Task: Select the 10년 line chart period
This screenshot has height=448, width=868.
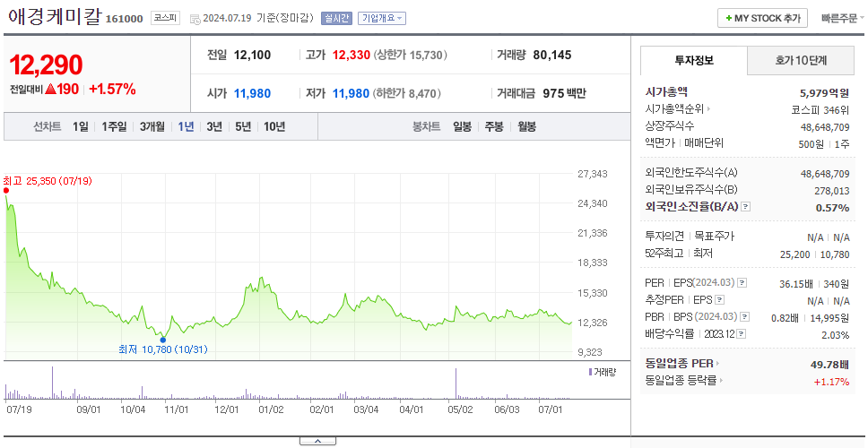Action: (x=274, y=126)
